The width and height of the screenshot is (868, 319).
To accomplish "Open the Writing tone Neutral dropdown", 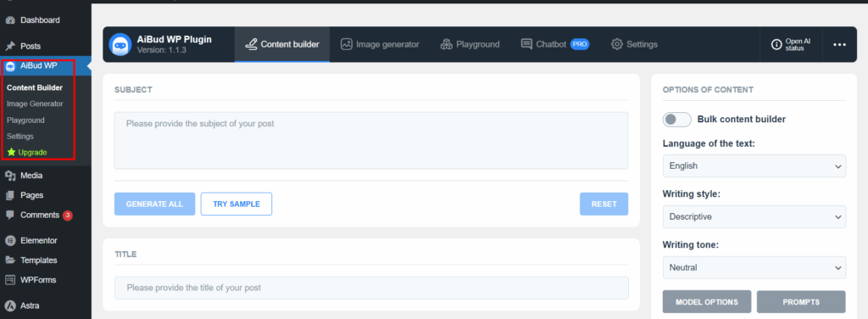I will (x=754, y=267).
